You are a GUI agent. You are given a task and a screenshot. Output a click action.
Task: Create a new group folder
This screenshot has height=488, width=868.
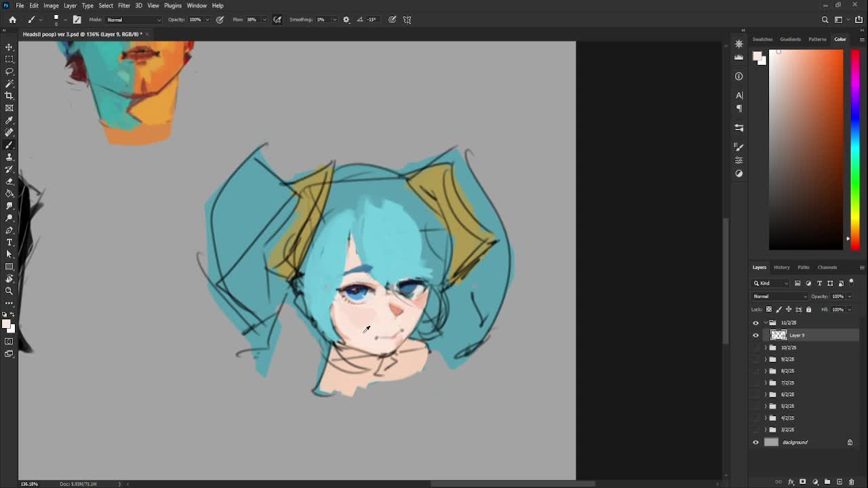point(827,482)
